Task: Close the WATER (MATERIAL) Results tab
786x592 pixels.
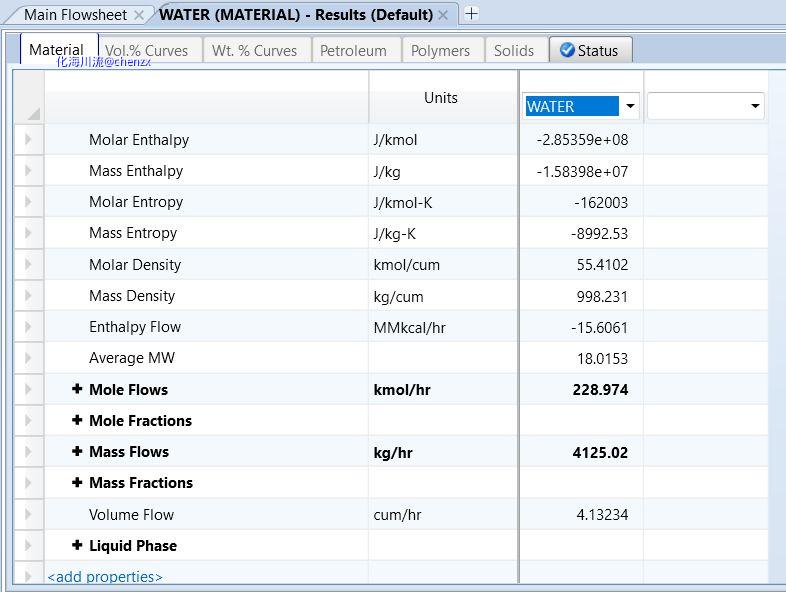Action: (443, 15)
